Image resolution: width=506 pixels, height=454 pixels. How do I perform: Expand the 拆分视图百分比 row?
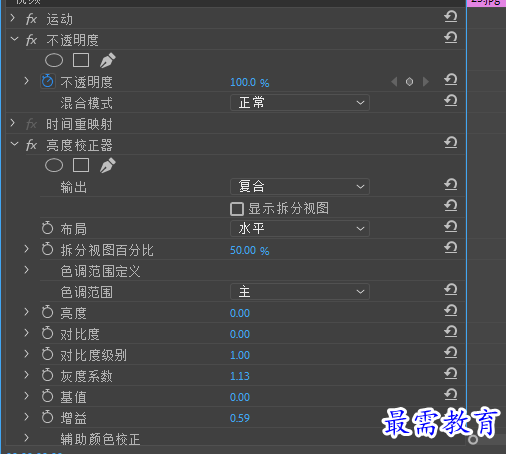(27, 249)
